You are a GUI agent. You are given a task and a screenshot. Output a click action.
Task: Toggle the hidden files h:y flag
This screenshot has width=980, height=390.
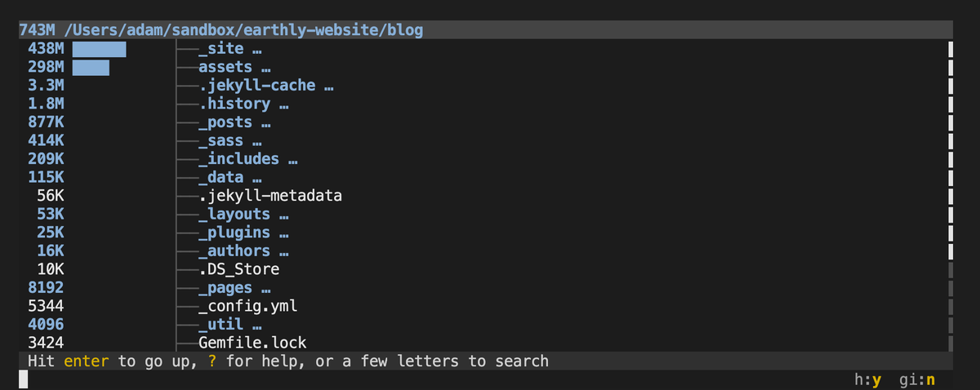(x=866, y=380)
